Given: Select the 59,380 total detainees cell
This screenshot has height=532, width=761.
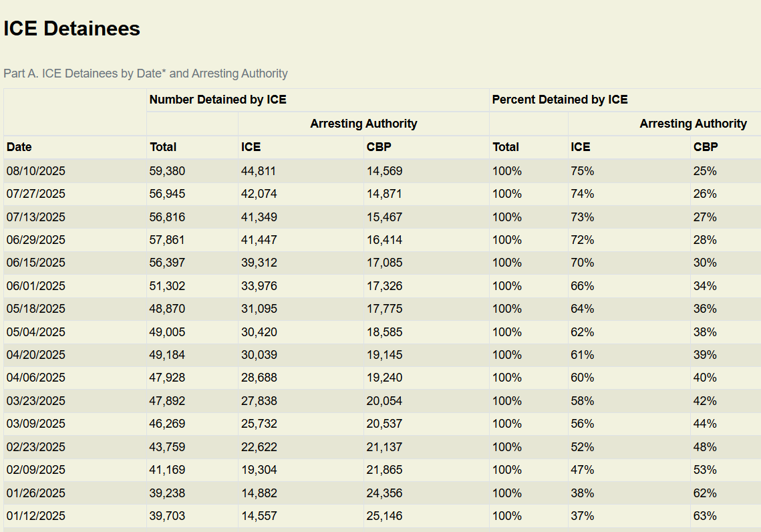Looking at the screenshot, I should click(x=167, y=171).
